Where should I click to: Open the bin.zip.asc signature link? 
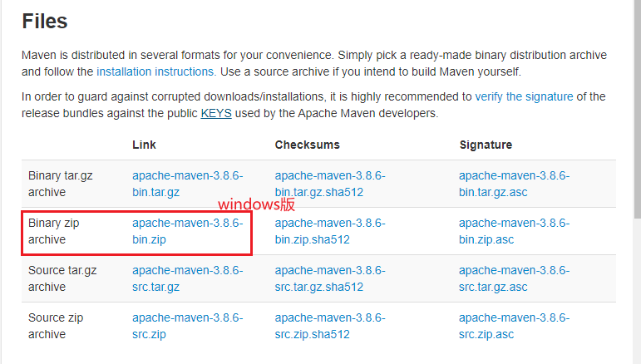(x=514, y=231)
